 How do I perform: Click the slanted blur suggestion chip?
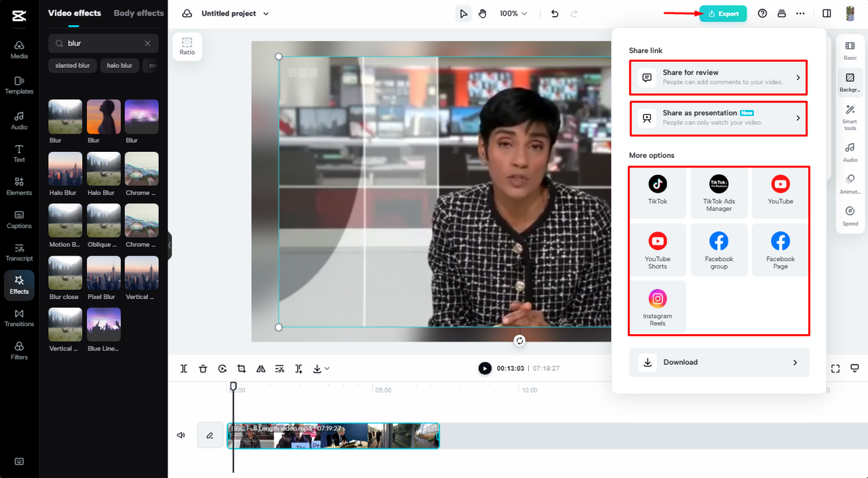tap(73, 66)
